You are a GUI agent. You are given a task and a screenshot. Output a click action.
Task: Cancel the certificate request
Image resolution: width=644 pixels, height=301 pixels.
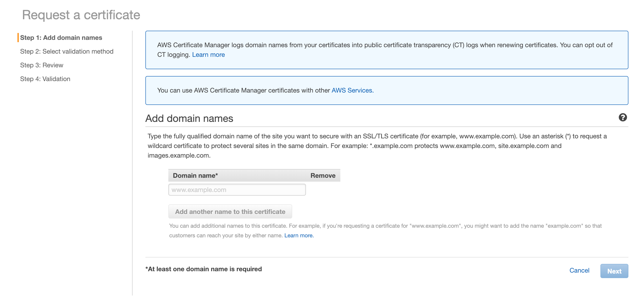(x=579, y=271)
